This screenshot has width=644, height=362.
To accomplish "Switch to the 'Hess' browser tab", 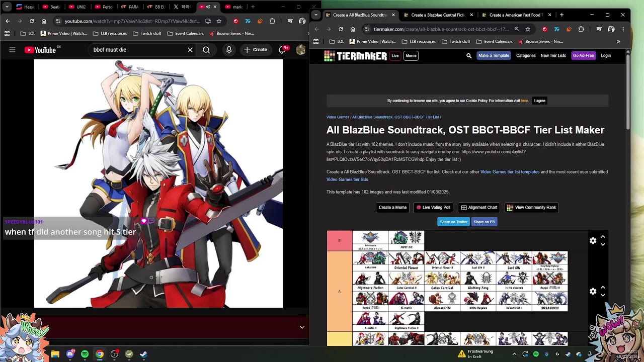I will point(25,7).
